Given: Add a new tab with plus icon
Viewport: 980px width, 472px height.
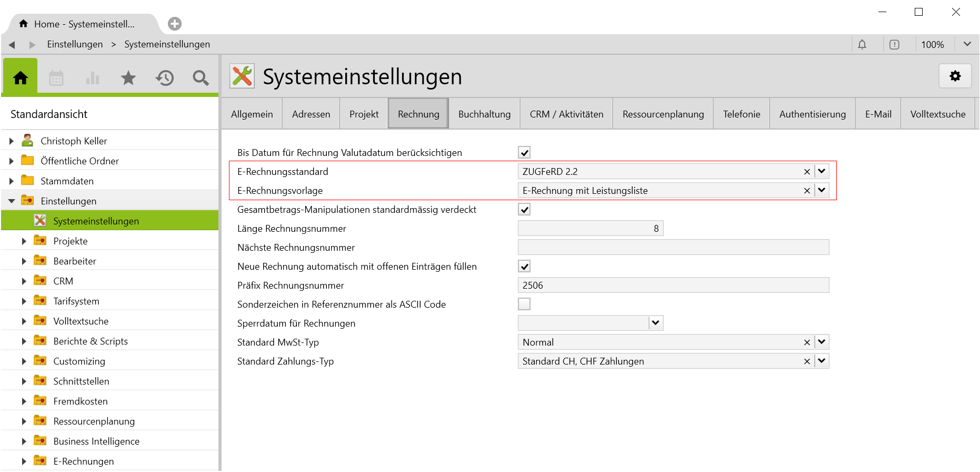Looking at the screenshot, I should [x=175, y=24].
